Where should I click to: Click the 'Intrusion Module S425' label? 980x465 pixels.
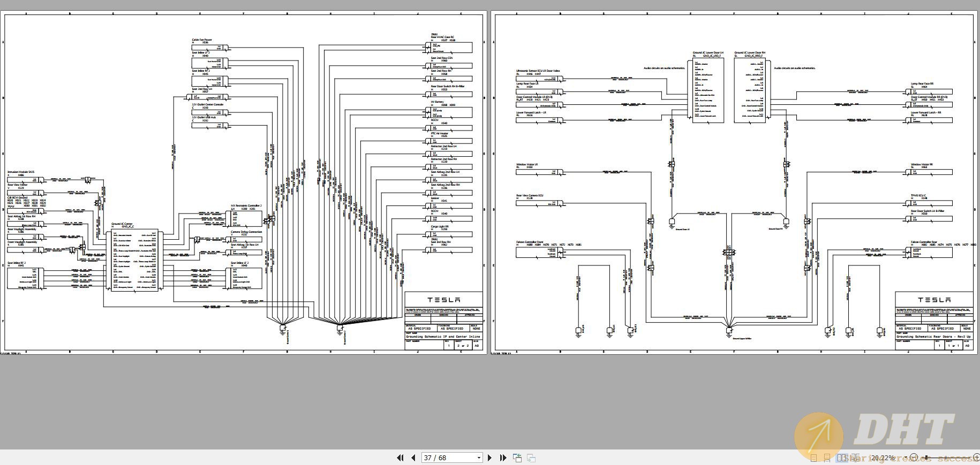click(x=21, y=172)
